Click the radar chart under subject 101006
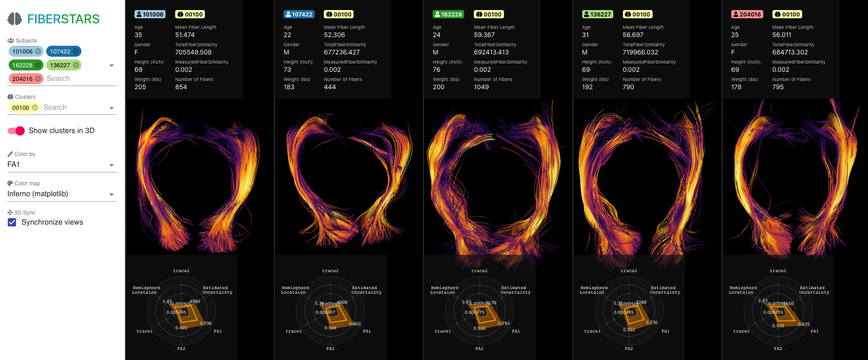 pos(182,310)
